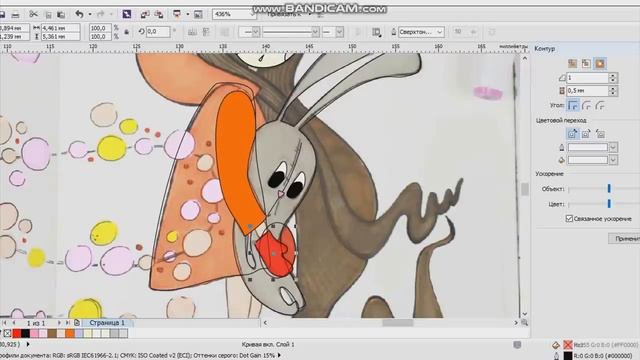The width and height of the screenshot is (640, 360).
Task: Click the purple Search content icon
Action: 127,14
